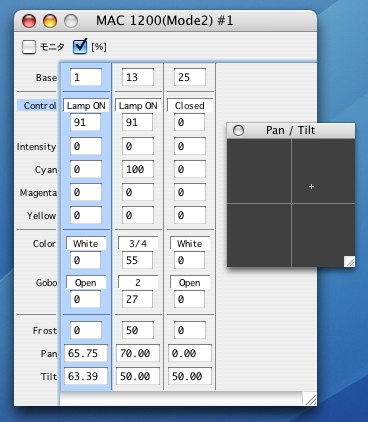The image size is (368, 422).
Task: Click Magenta field in second column
Action: tap(138, 192)
